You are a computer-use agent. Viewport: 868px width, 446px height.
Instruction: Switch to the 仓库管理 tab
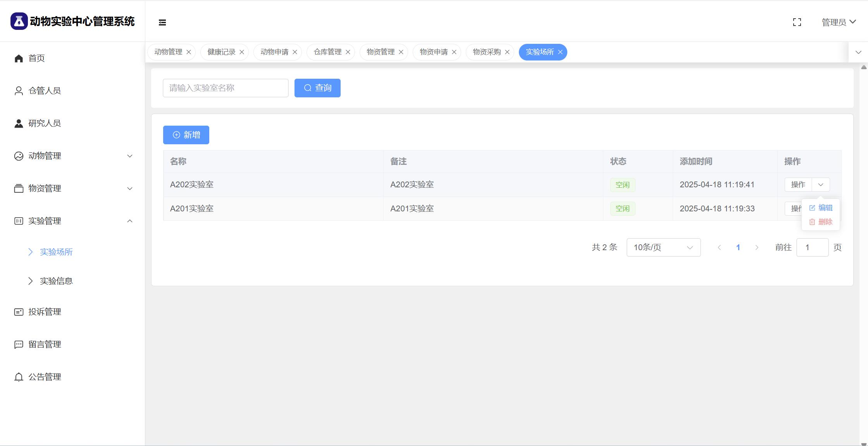pyautogui.click(x=327, y=52)
